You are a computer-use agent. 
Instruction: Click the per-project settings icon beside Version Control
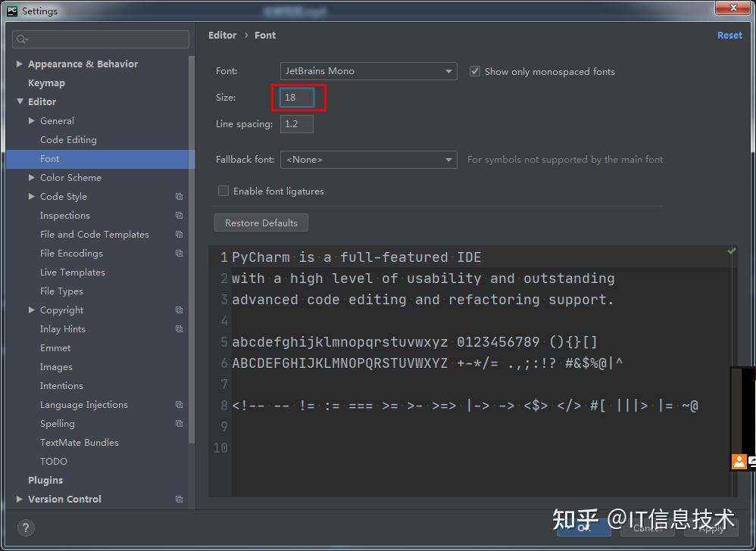click(178, 499)
